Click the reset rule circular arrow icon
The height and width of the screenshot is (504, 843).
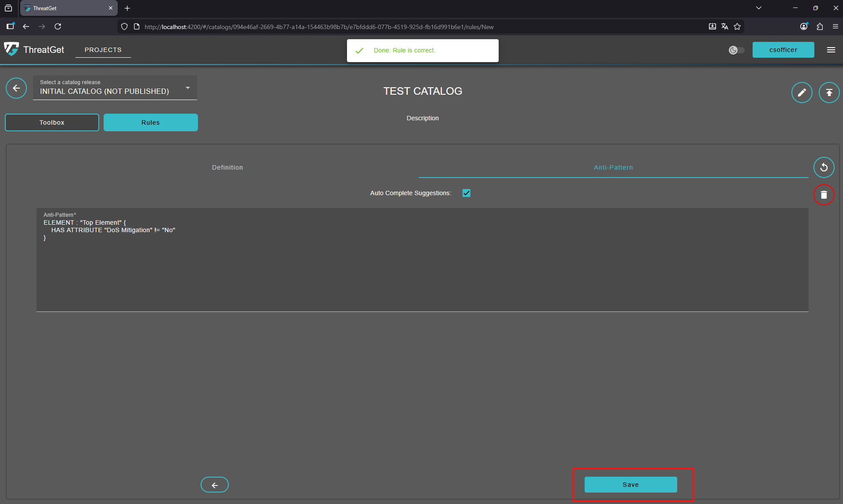pyautogui.click(x=824, y=167)
